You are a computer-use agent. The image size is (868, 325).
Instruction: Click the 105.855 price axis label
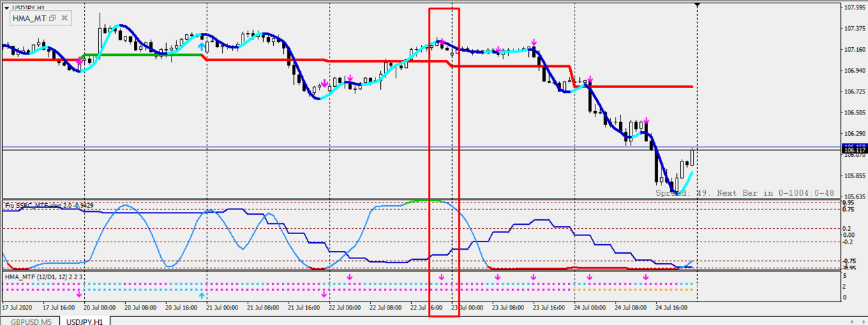854,176
